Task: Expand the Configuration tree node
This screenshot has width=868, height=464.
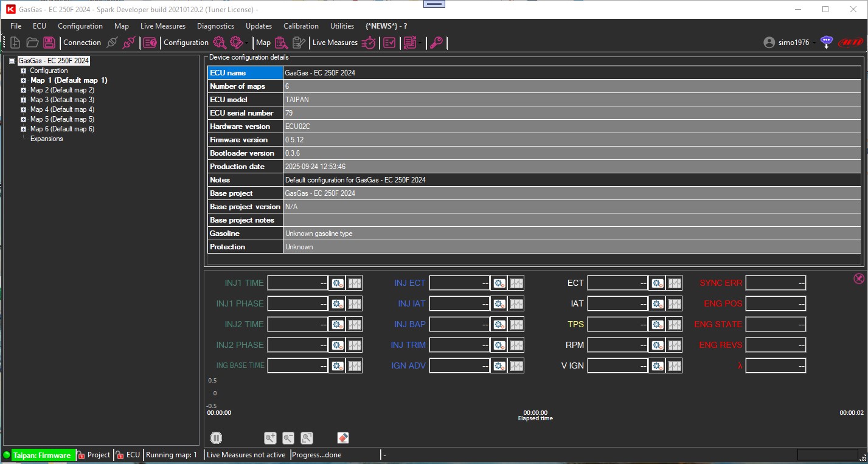Action: (x=24, y=71)
